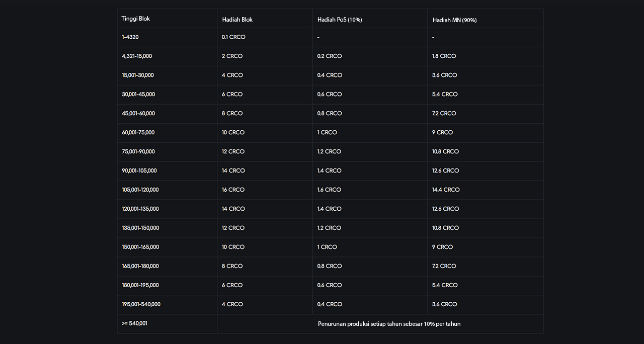Click "5.4 CRCO" in the 180,001-195,000 row
The width and height of the screenshot is (644, 344).
(x=445, y=286)
